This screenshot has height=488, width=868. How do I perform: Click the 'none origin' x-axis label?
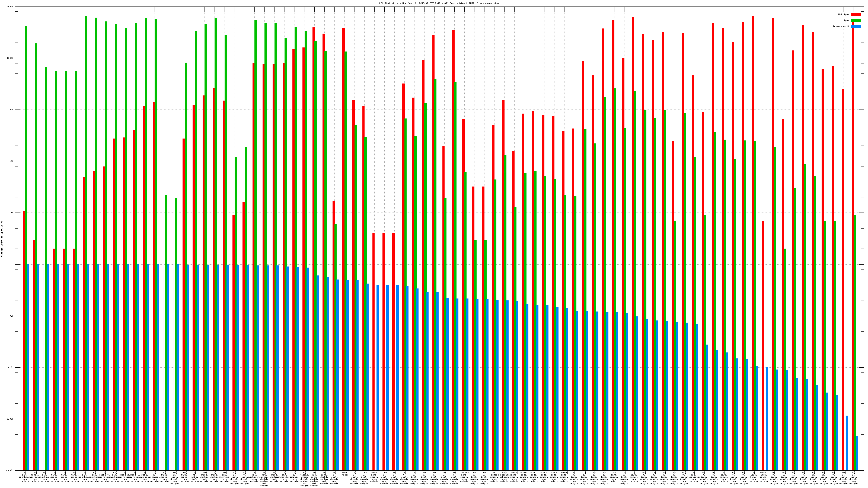(x=344, y=474)
